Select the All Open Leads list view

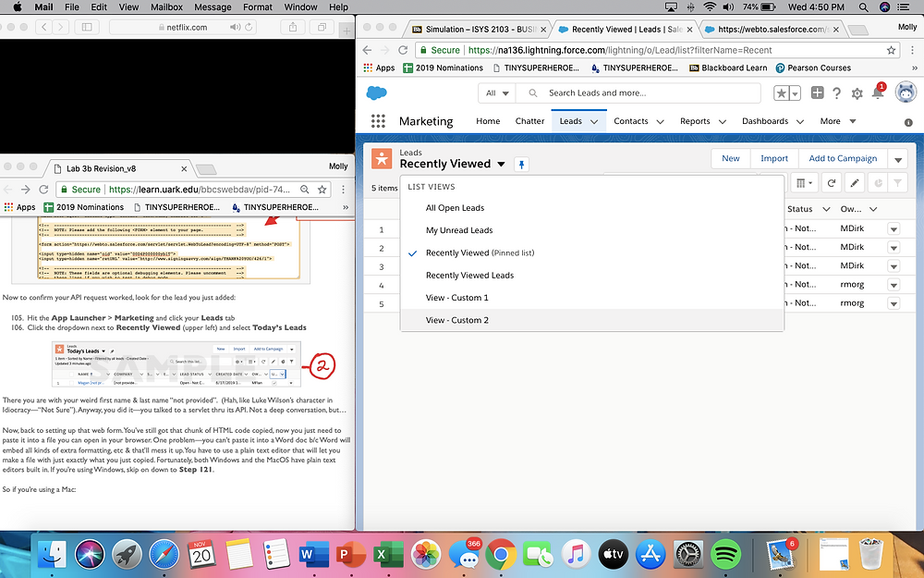point(591,207)
